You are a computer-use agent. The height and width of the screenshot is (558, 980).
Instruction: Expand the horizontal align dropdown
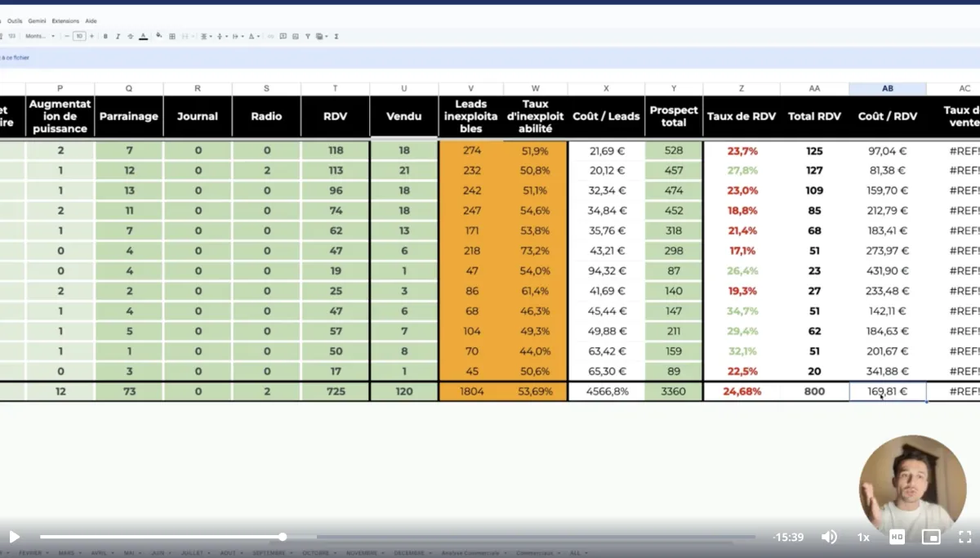tap(207, 36)
